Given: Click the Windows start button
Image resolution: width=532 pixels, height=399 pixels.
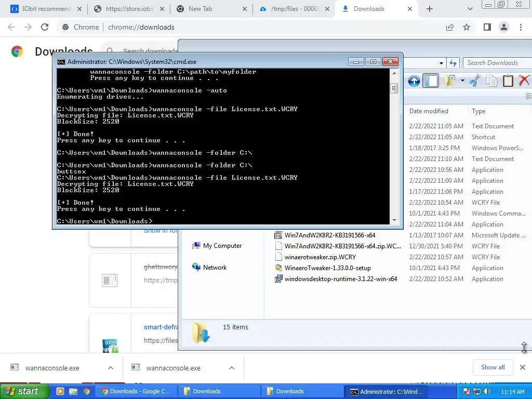Looking at the screenshot, I should click(x=24, y=391).
